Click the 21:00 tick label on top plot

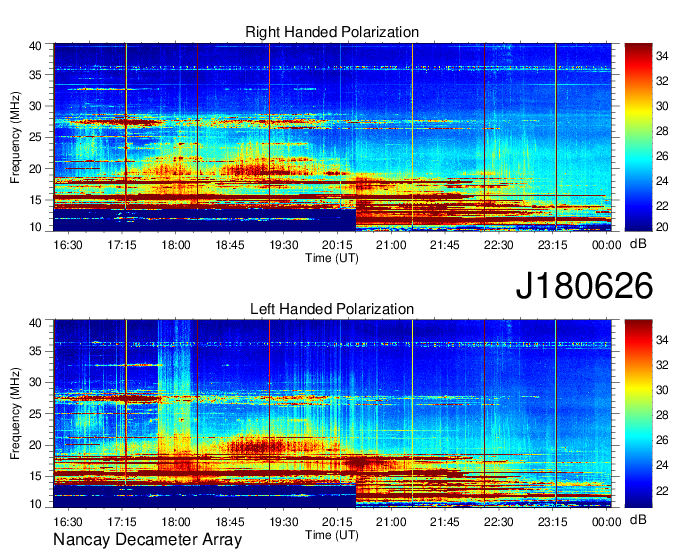point(391,245)
